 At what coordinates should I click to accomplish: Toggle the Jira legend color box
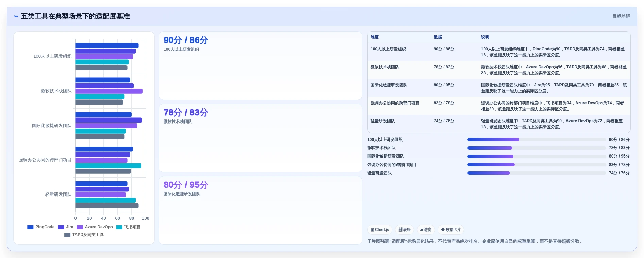click(61, 227)
